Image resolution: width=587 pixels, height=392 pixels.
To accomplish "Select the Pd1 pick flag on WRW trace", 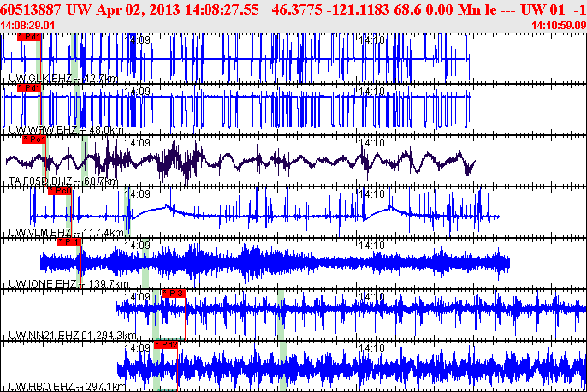I will pos(29,88).
